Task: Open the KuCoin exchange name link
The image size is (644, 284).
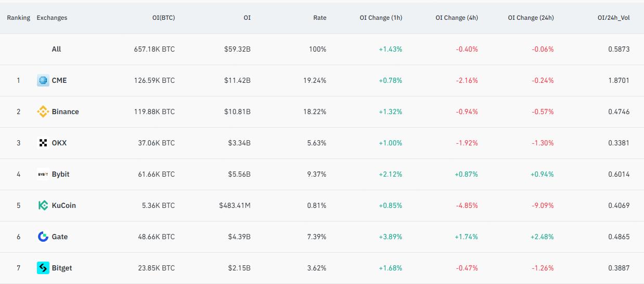Action: (x=64, y=205)
